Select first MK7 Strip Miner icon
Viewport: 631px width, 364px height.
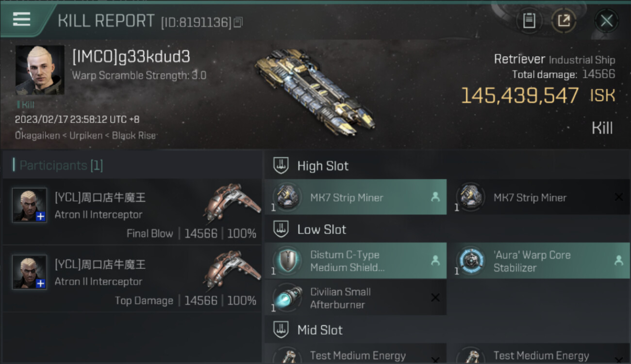[287, 197]
